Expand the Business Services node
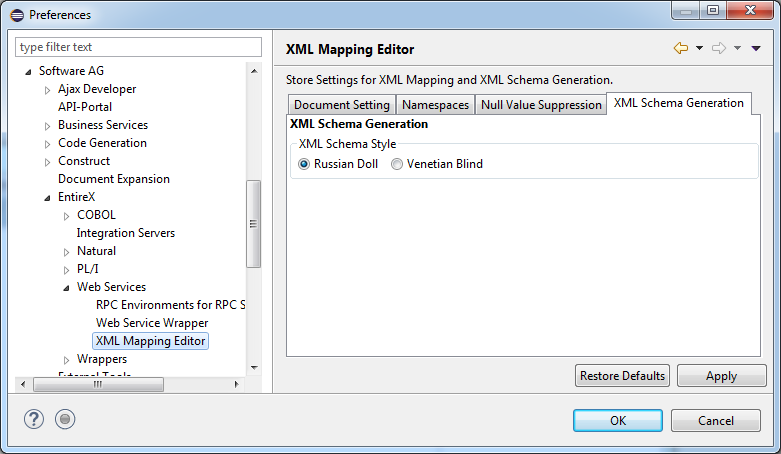 tap(47, 126)
